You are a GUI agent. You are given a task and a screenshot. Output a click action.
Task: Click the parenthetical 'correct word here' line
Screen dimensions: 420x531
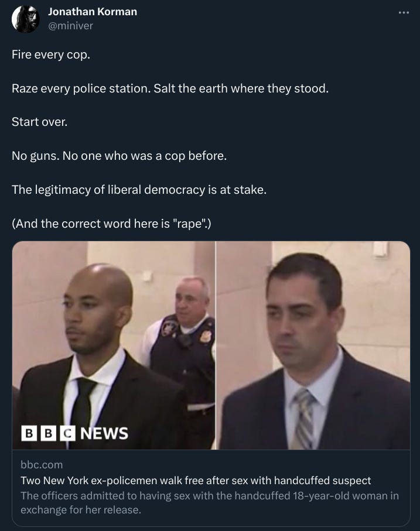coord(111,224)
